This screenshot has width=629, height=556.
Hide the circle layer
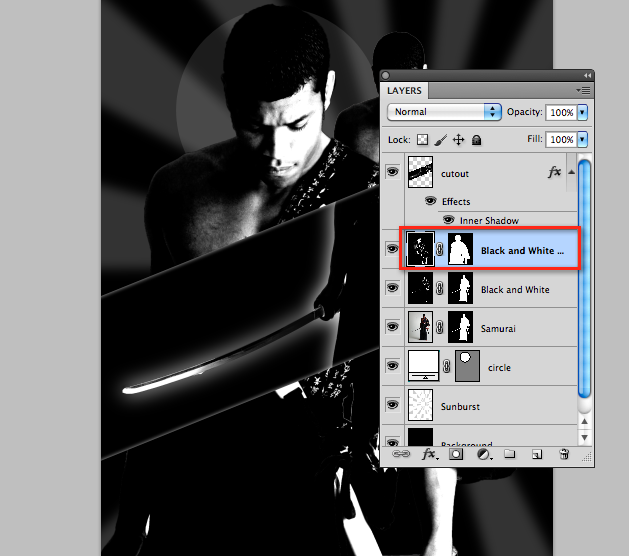coord(392,365)
